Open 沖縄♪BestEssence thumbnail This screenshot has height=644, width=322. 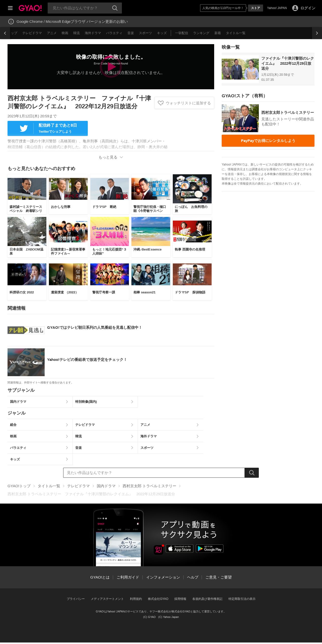click(151, 231)
